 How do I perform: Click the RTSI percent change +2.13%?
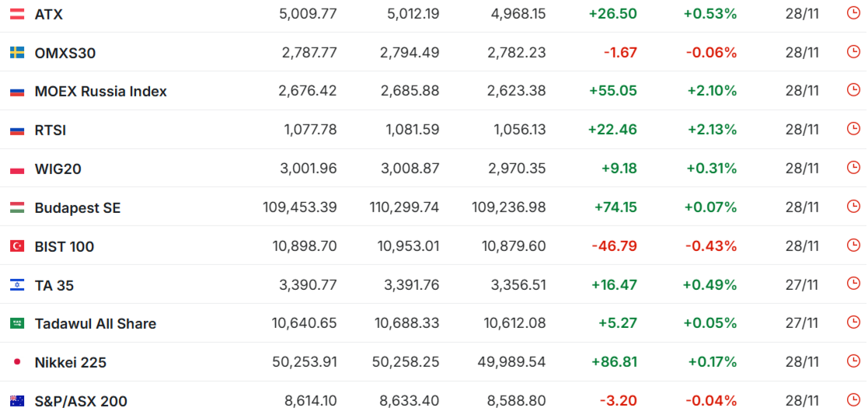[x=712, y=130]
